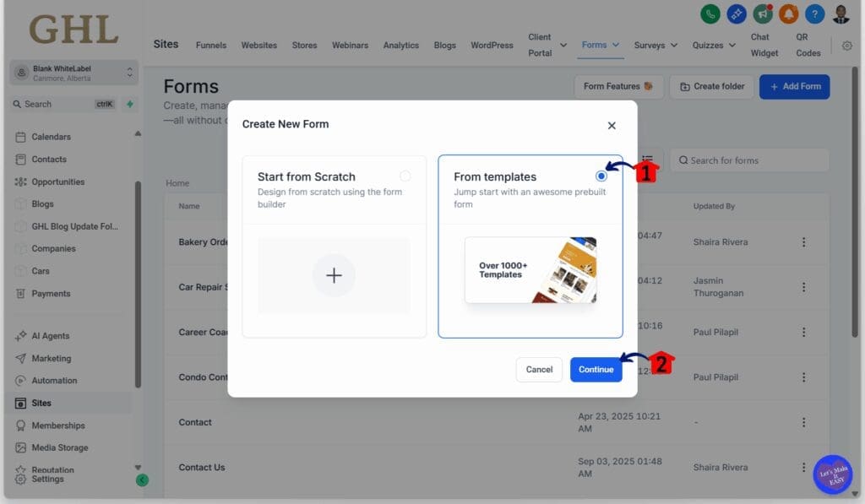Image resolution: width=865 pixels, height=504 pixels.
Task: Collapse the sidebar with the green arrow toggle
Action: click(x=142, y=480)
